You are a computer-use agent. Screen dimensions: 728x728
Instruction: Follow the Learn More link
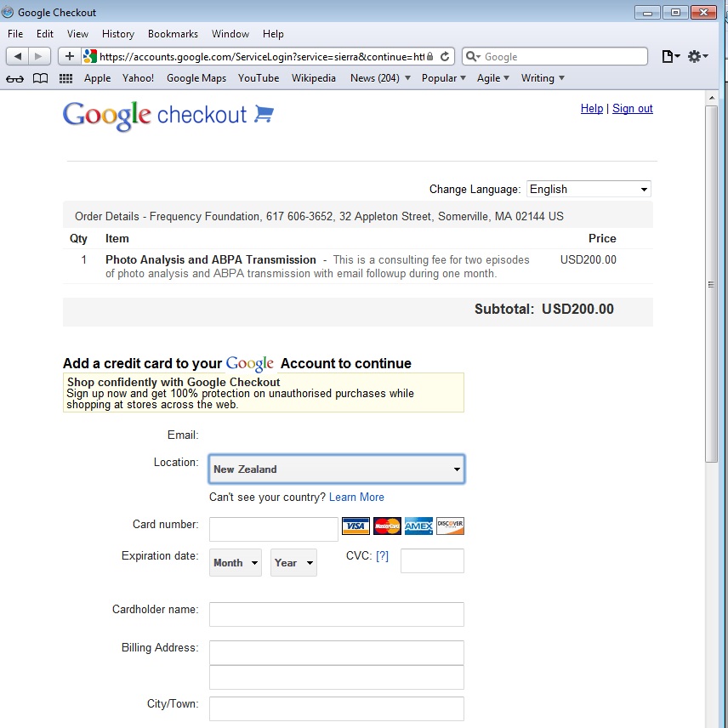356,497
